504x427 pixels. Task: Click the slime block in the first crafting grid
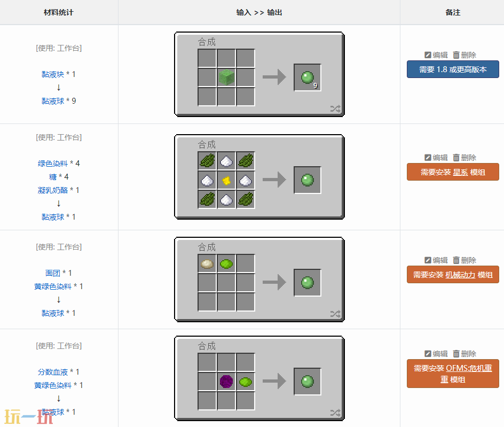click(x=226, y=77)
